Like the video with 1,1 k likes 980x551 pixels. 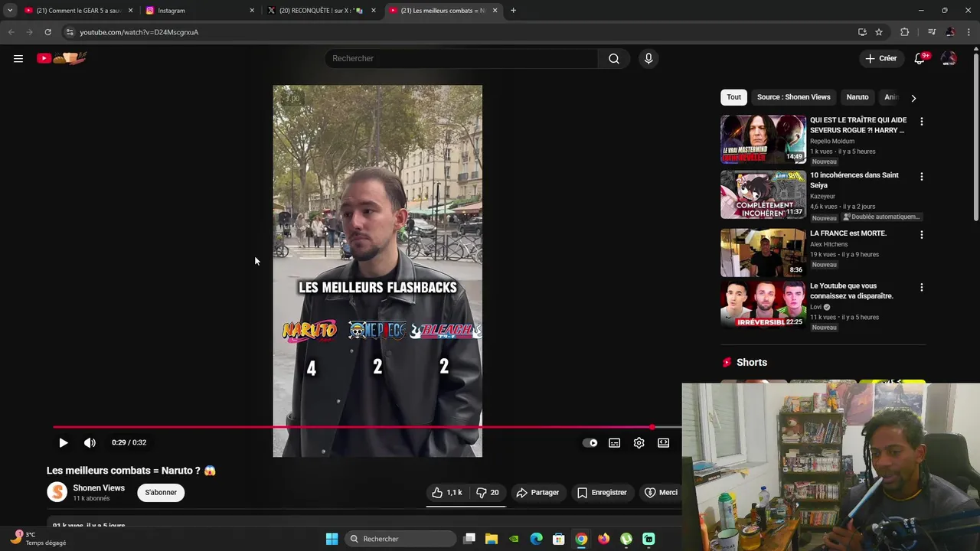tap(447, 492)
